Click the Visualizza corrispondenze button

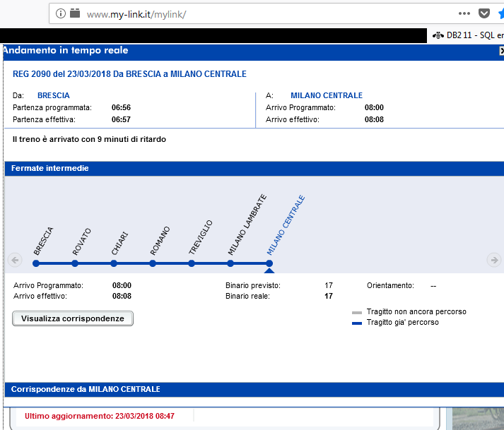pos(73,318)
